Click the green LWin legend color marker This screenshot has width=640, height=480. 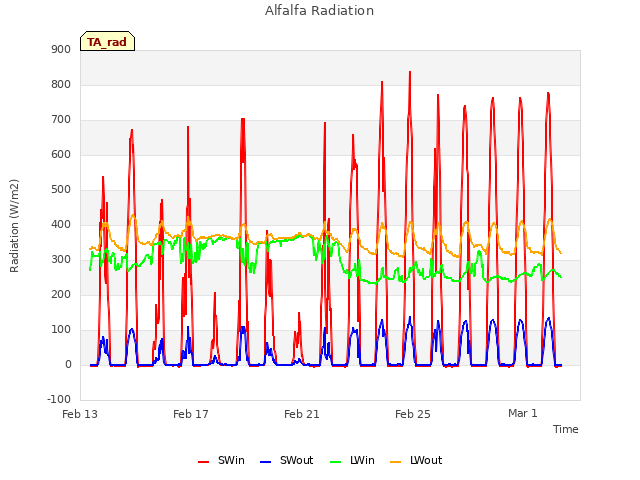click(x=335, y=462)
